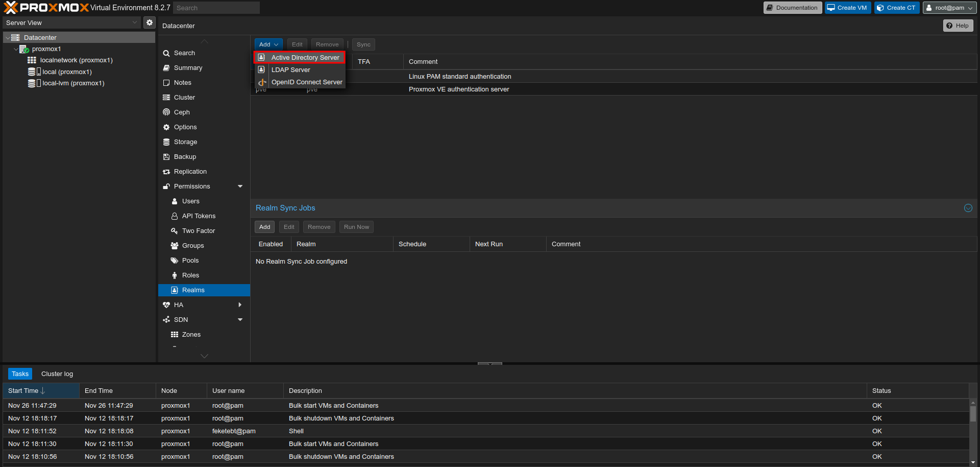980x467 pixels.
Task: Switch to the Cluster log tab
Action: click(57, 374)
